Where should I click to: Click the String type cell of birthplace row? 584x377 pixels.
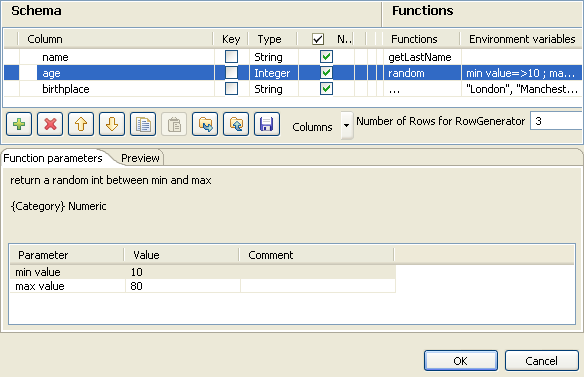pyautogui.click(x=274, y=89)
